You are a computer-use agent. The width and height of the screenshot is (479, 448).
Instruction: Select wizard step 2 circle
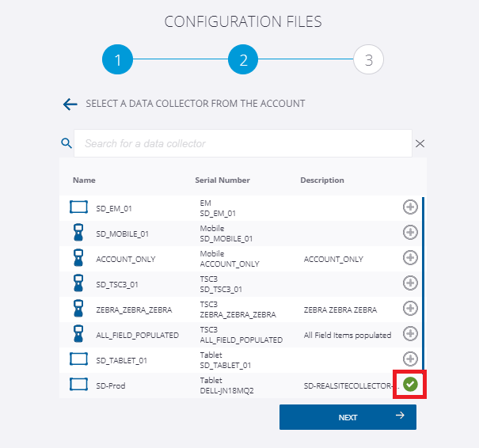click(243, 59)
